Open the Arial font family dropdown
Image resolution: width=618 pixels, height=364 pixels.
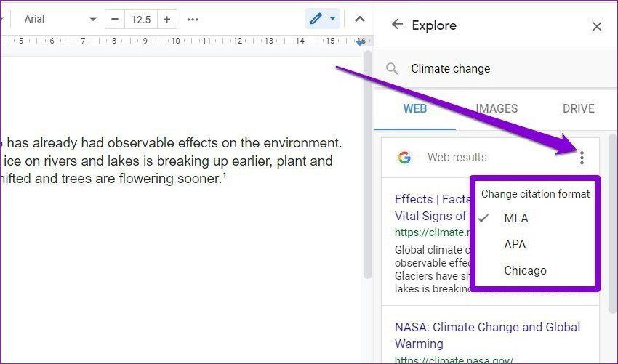click(59, 19)
